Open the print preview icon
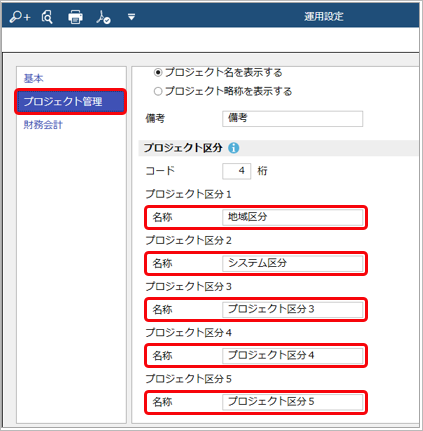Screen dimensions: 423x431 (47, 16)
